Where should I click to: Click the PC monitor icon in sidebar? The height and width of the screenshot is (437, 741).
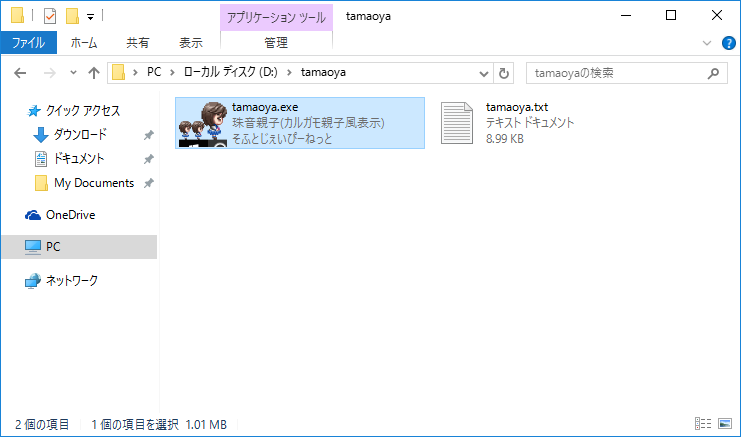point(33,247)
